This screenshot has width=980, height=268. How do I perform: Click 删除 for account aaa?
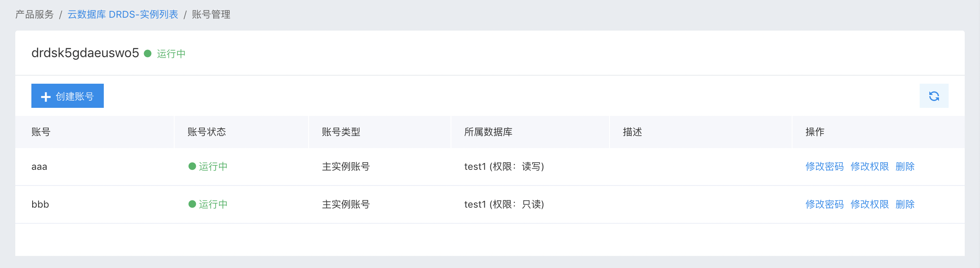point(905,166)
